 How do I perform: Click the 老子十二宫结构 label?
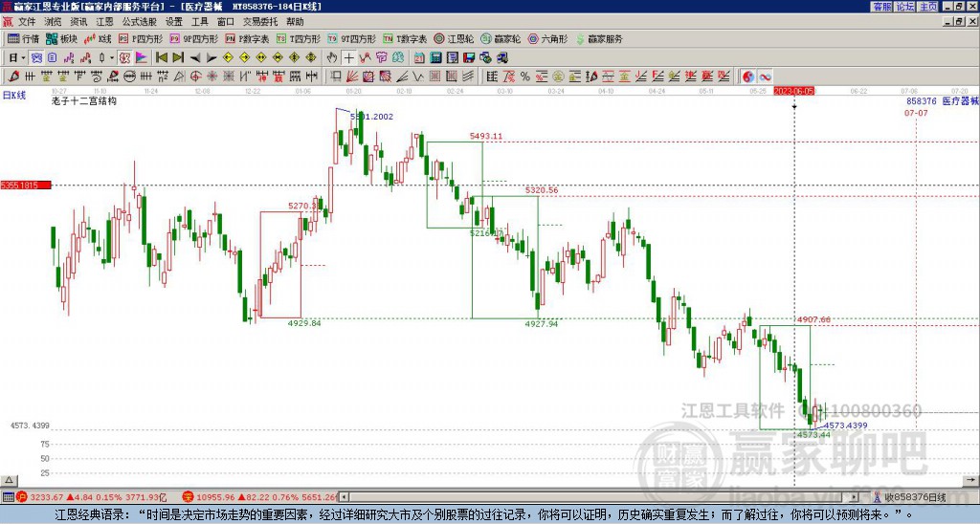coord(84,100)
